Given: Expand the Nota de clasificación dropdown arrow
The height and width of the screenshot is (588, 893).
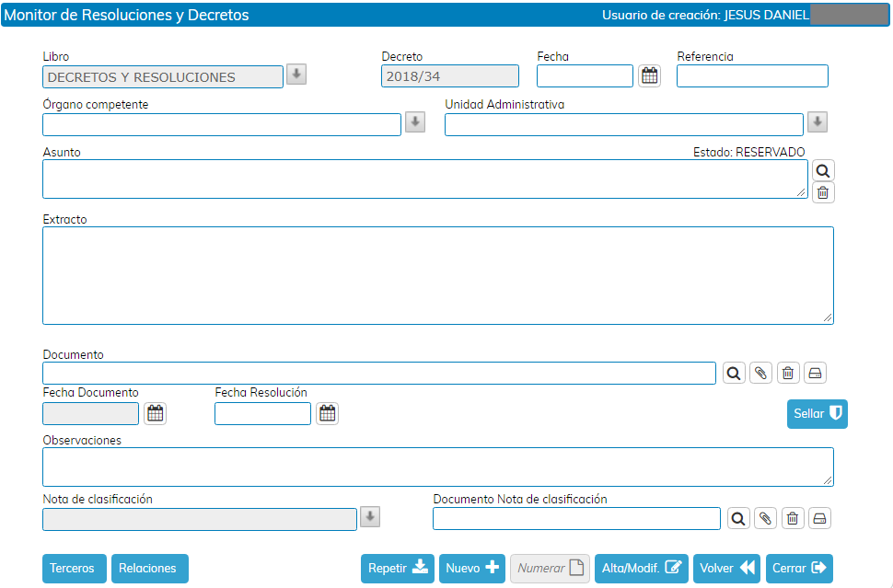Looking at the screenshot, I should click(370, 517).
